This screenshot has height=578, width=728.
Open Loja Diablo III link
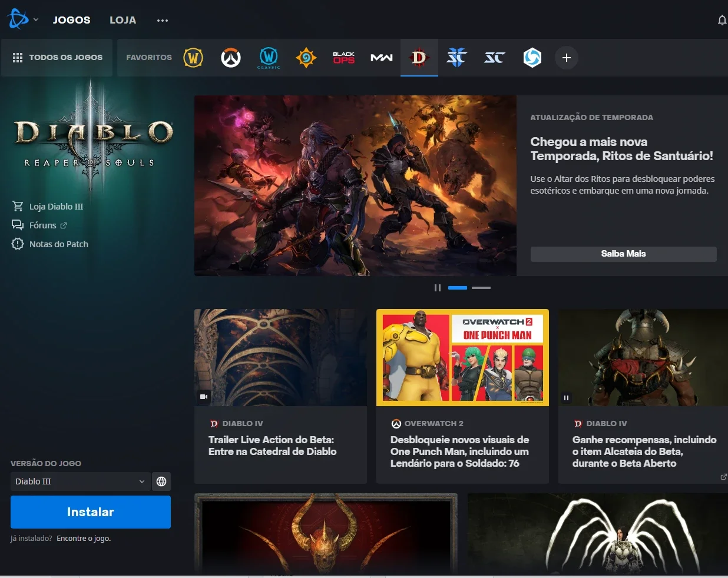[x=57, y=207]
